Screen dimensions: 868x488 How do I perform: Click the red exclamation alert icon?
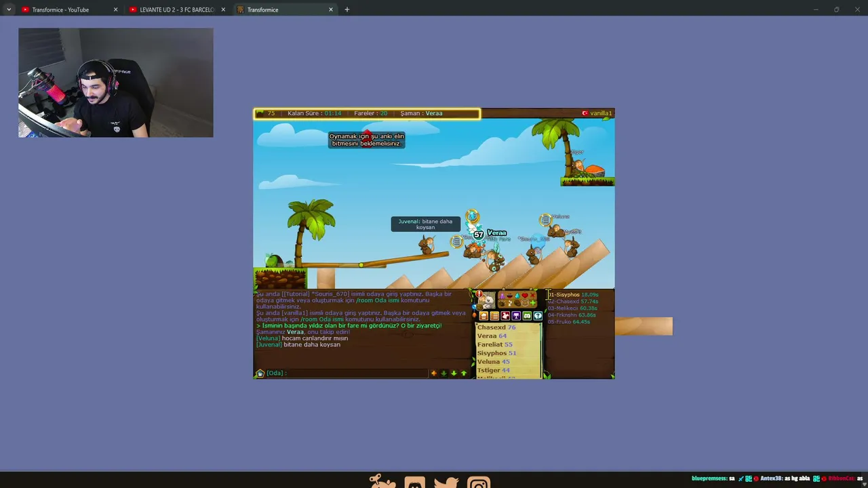click(479, 293)
